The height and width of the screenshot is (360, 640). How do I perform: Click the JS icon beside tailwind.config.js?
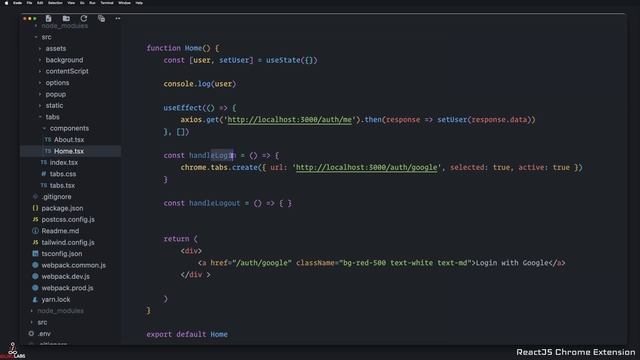pos(35,242)
